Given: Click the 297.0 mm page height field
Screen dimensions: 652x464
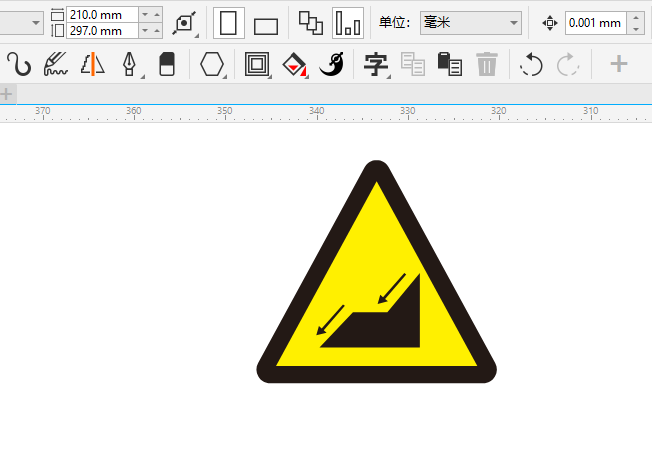Looking at the screenshot, I should click(x=102, y=31).
